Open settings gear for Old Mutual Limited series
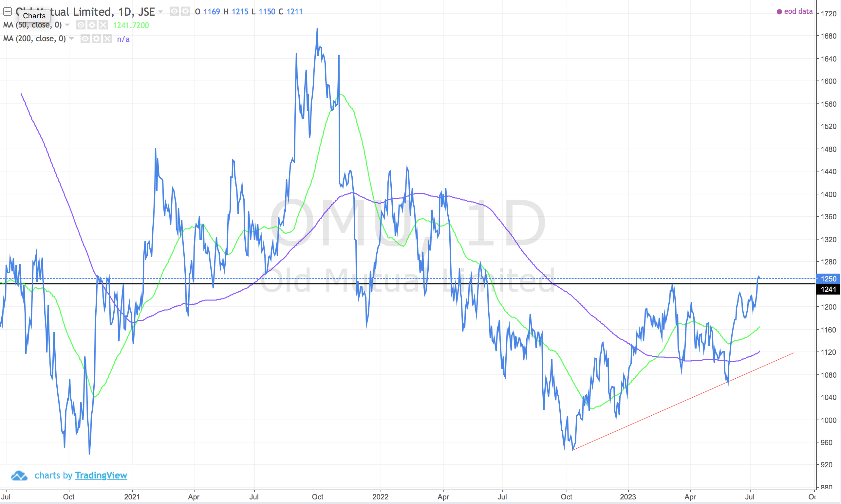841x504 pixels. (185, 11)
